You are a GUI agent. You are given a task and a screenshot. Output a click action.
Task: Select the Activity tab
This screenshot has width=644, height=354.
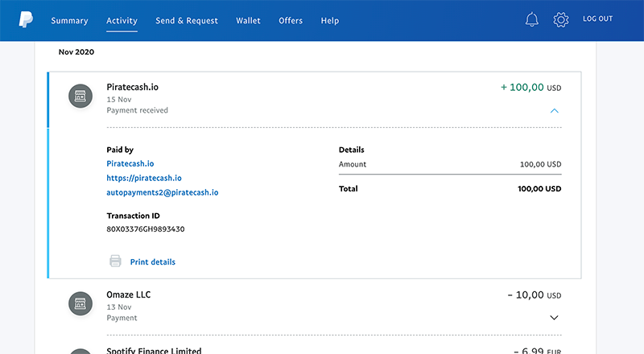click(122, 21)
